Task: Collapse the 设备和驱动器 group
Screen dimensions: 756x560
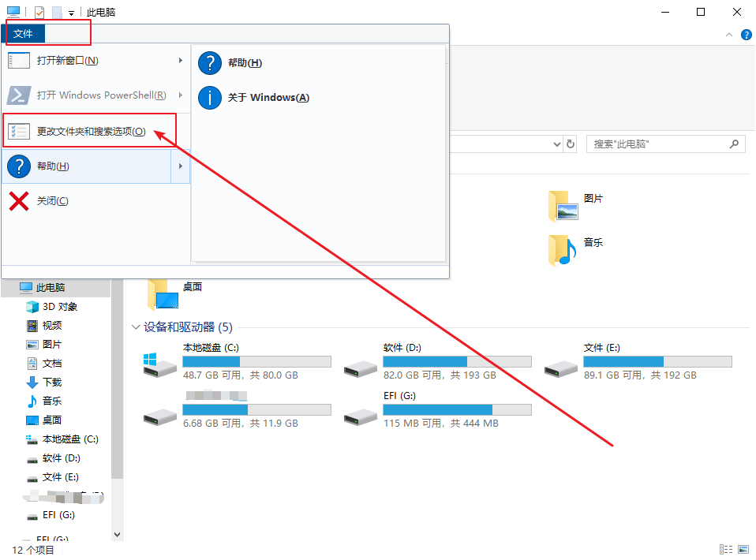Action: point(135,327)
